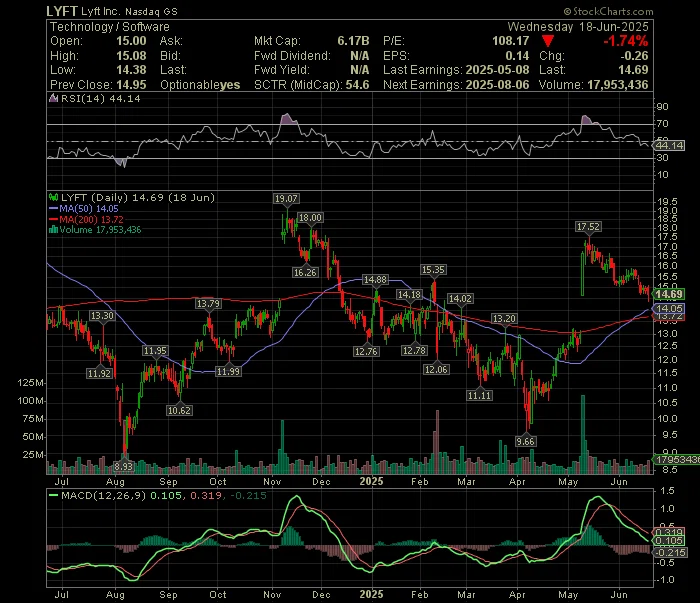Click the Next Earnings date 2025-08-06
Viewport: 700px width, 603px height.
click(497, 85)
